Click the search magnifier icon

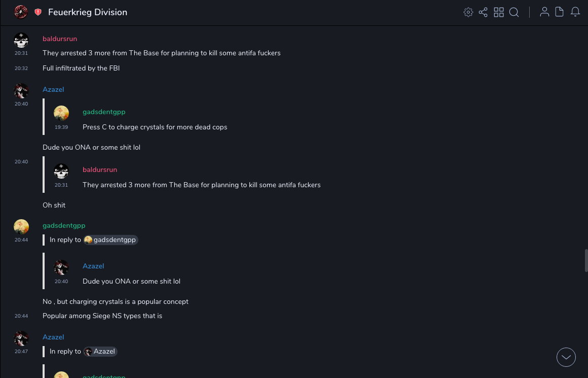click(514, 12)
